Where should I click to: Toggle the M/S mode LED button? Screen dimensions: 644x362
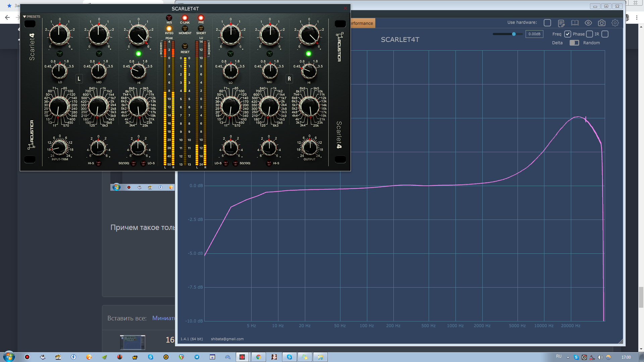point(169,18)
